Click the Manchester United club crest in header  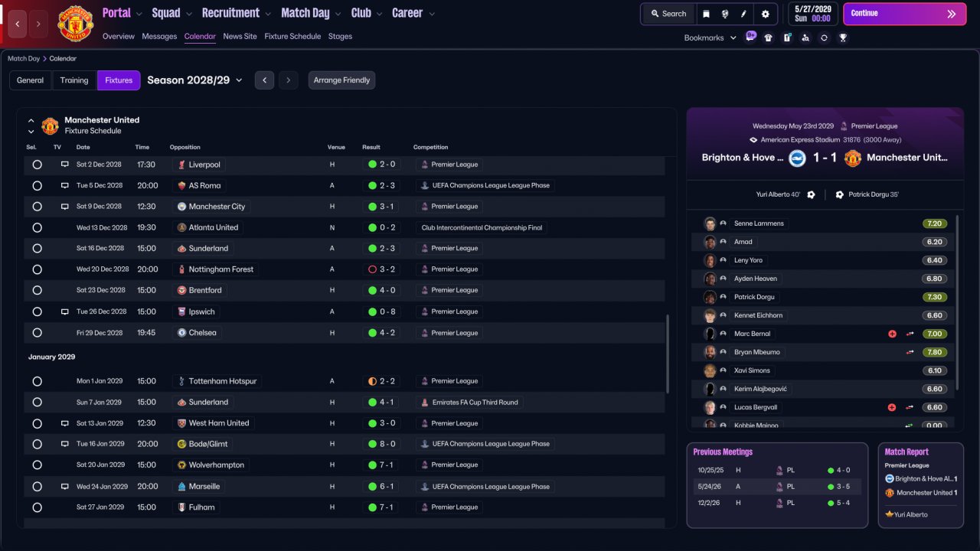point(75,23)
